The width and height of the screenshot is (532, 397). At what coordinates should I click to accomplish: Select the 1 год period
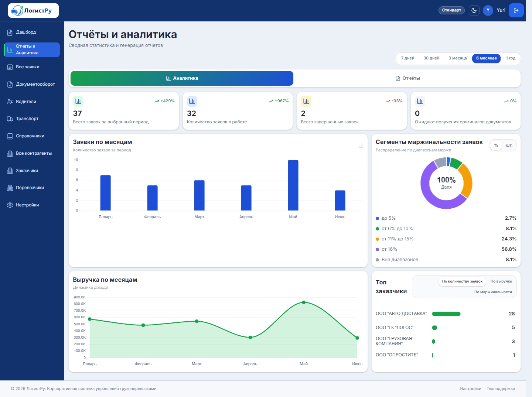[x=511, y=58]
